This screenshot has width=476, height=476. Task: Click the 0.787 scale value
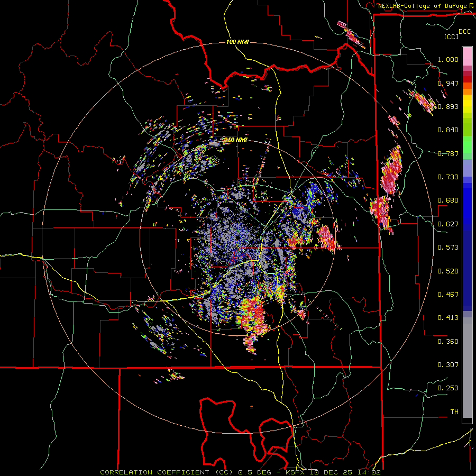tap(448, 153)
